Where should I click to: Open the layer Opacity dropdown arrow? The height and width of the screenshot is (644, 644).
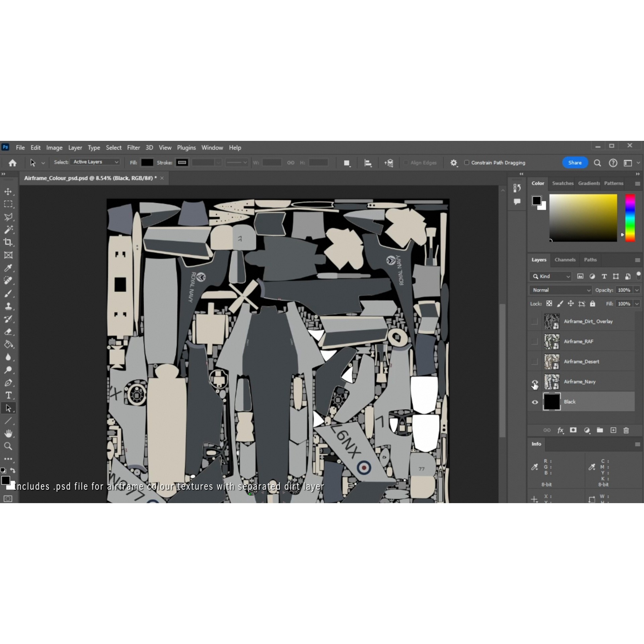[637, 290]
